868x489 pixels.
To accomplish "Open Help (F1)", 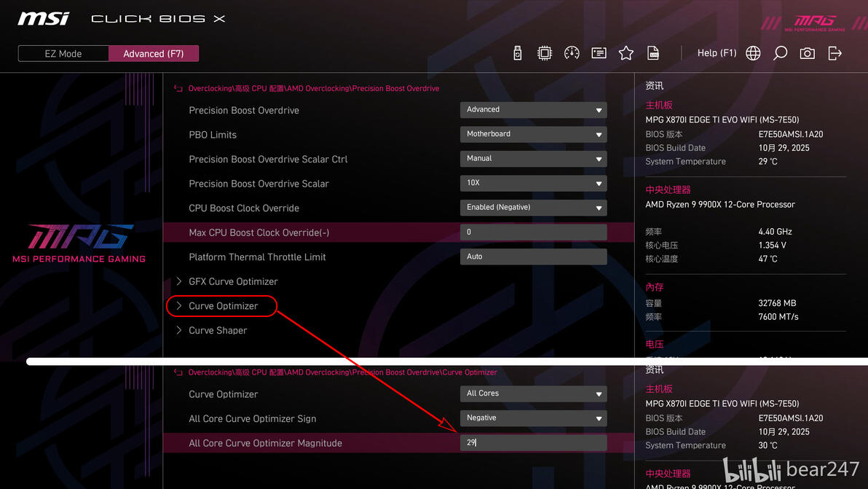I will pyautogui.click(x=717, y=53).
